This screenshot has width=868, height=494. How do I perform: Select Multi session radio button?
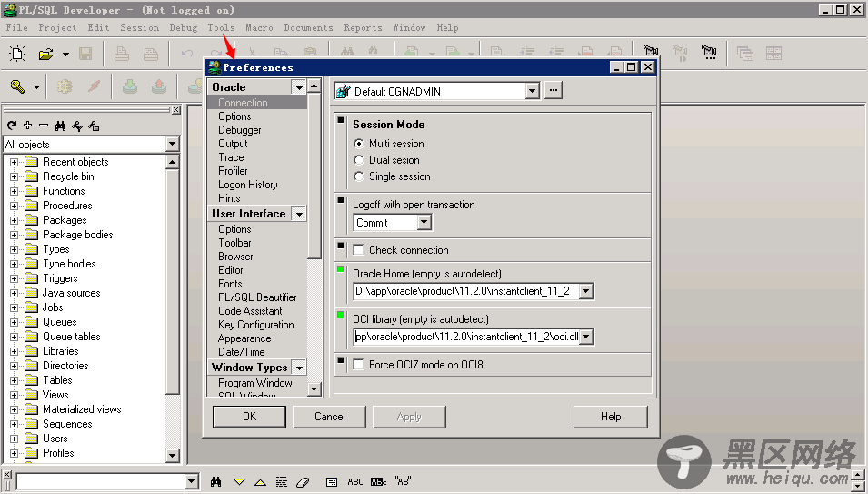point(359,144)
